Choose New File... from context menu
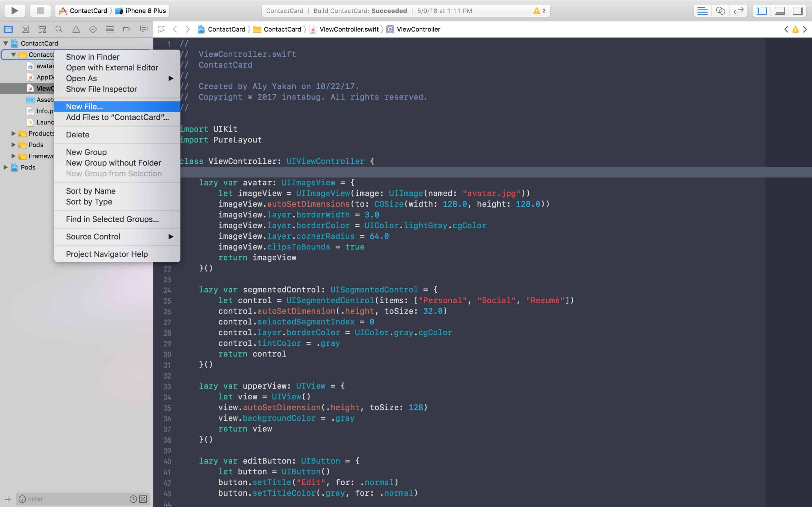Screen dimensions: 812x507 click(85, 107)
